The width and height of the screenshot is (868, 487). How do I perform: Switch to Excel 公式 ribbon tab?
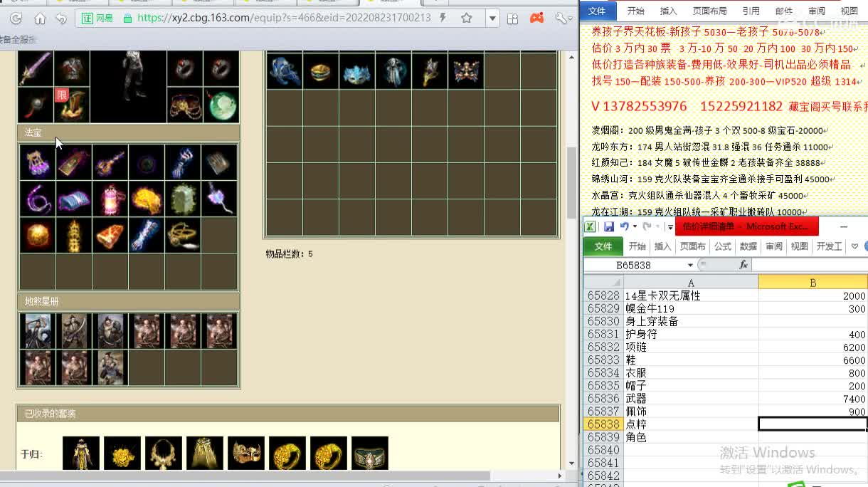(723, 246)
